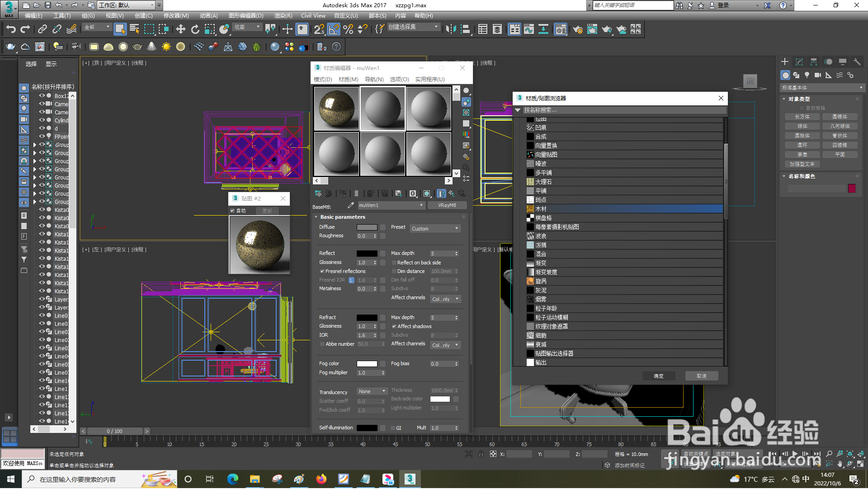Open the reflect Affect channels dropdown
This screenshot has height=489, width=868.
click(x=445, y=299)
